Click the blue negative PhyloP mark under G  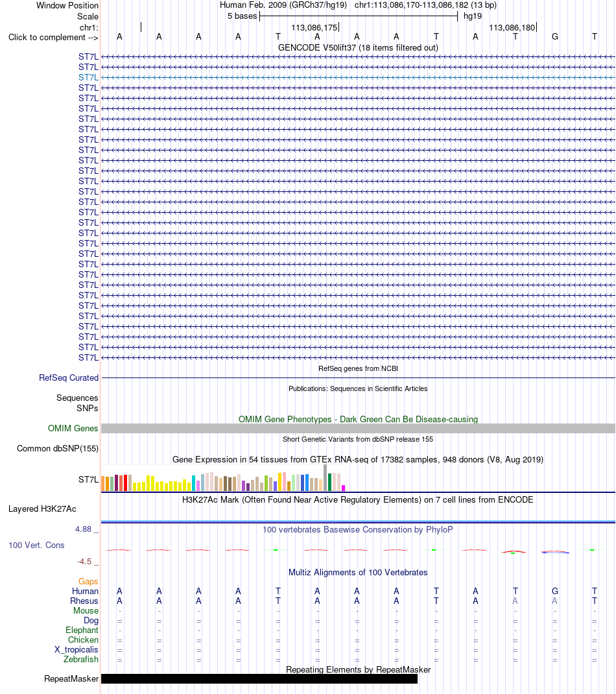(555, 552)
